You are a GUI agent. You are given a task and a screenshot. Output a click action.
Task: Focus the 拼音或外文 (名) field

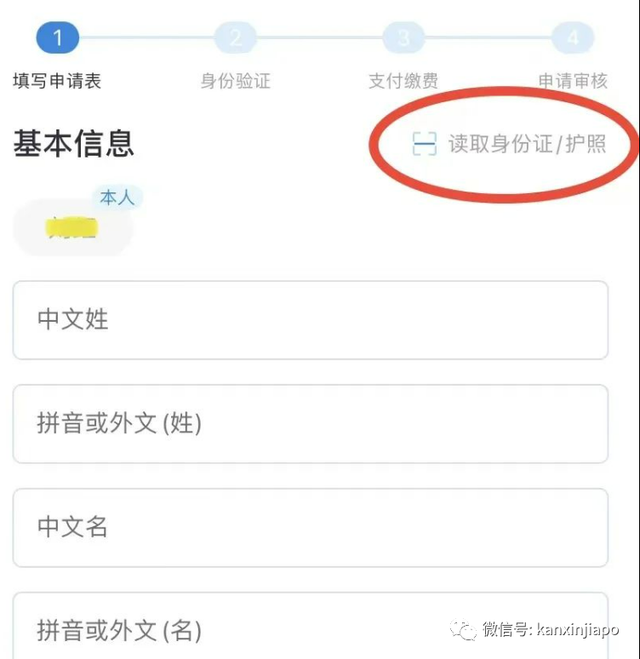point(311,626)
